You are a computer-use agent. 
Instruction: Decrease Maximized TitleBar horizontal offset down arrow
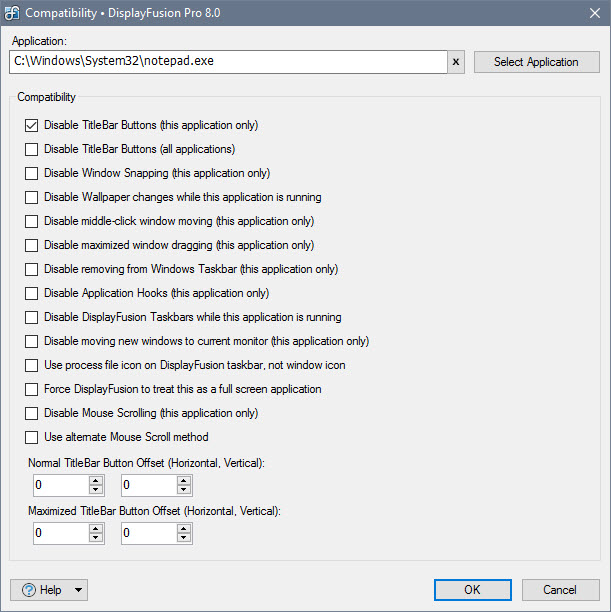[96, 538]
